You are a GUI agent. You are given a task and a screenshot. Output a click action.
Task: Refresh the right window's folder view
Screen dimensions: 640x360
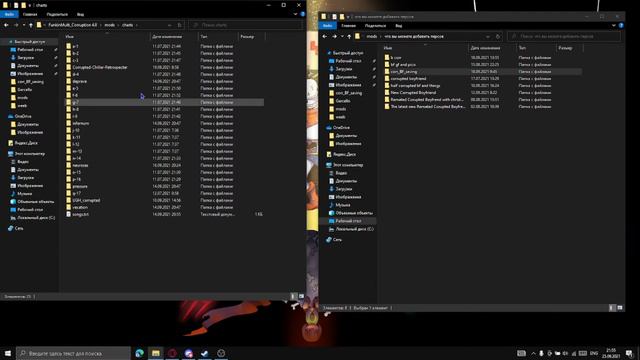[x=498, y=36]
